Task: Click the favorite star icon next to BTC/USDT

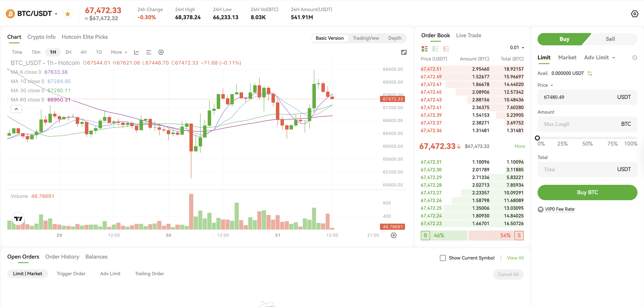Action: [67, 14]
